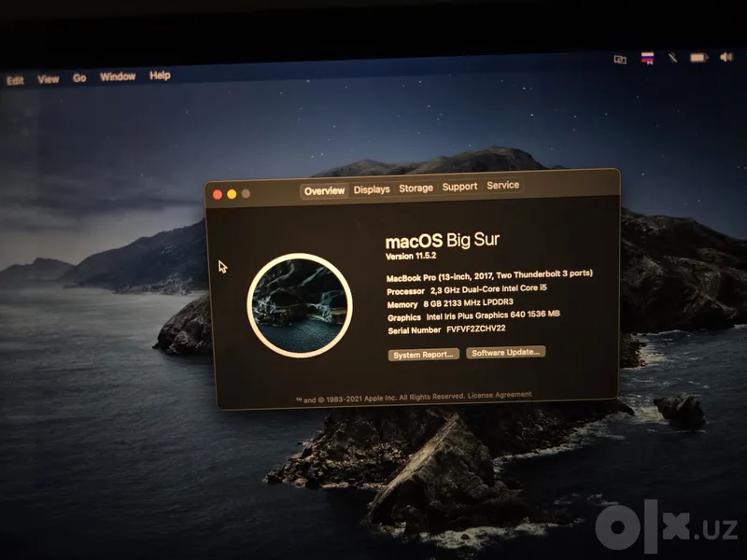Go to the Service tab

(x=502, y=185)
